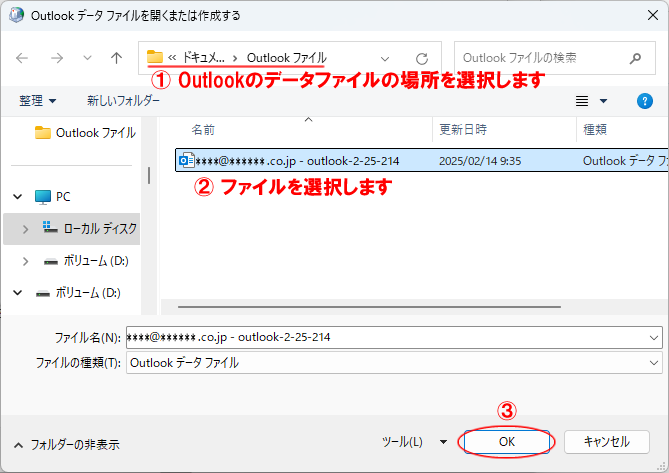This screenshot has height=473, width=669.
Task: Expand the ローカル ディスク node
Action: tap(25, 229)
